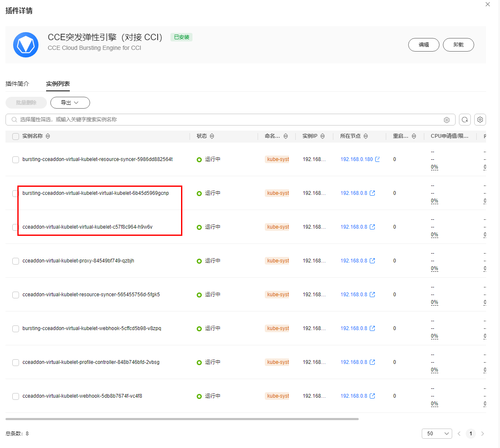Click instance name bursting-cceaddon-virtual-kubelet-webhook-5cffcd5b98-v8zpq
The width and height of the screenshot is (500, 448).
92,328
